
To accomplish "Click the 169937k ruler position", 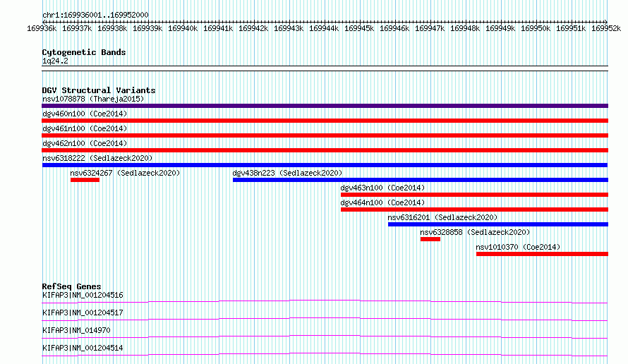I will (77, 28).
